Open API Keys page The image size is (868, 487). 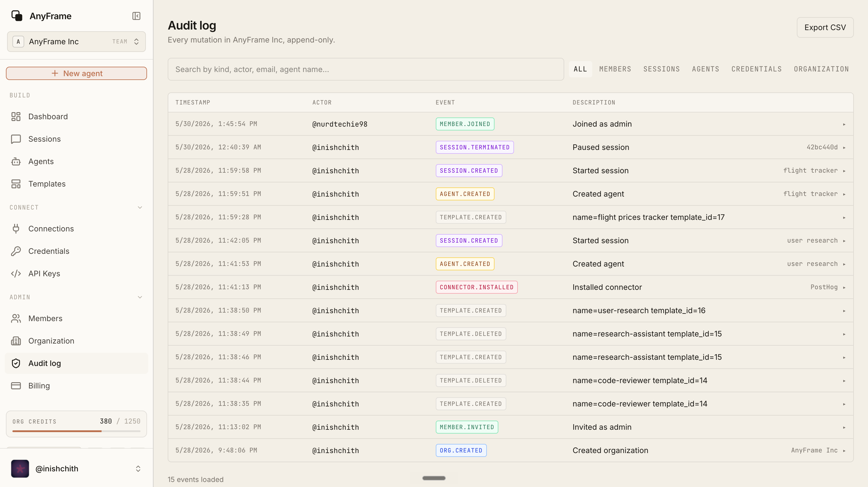click(x=76, y=274)
